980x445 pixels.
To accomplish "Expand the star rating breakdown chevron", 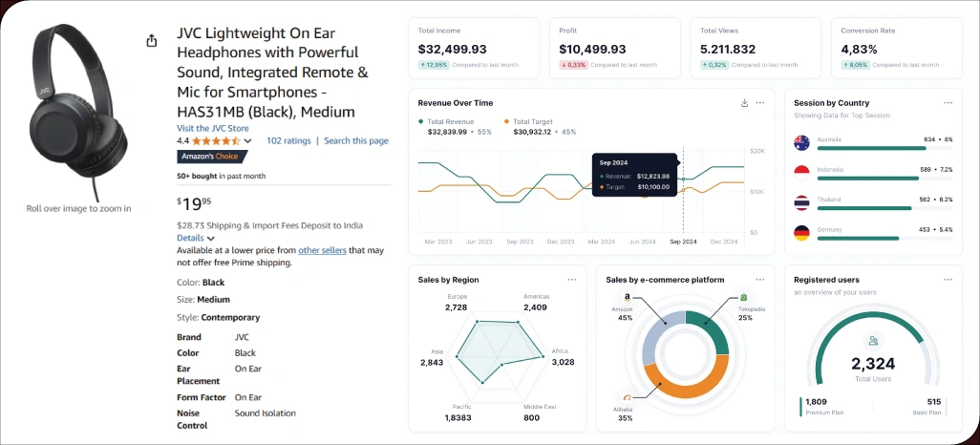I will [248, 141].
